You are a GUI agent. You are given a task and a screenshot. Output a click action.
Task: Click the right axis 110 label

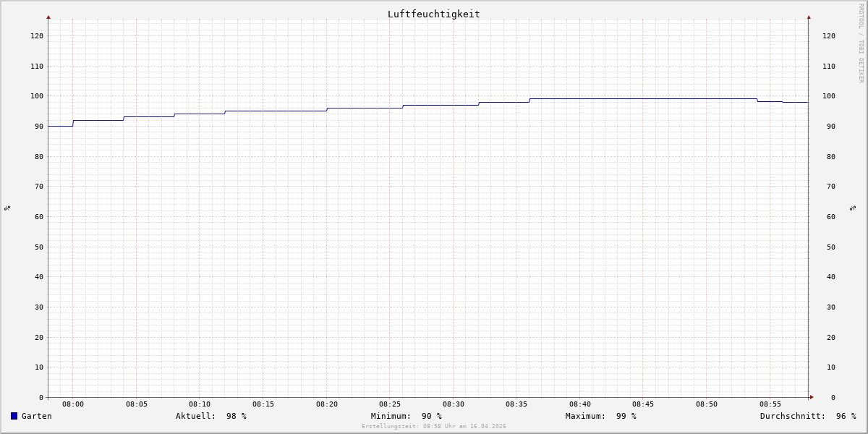click(x=829, y=67)
